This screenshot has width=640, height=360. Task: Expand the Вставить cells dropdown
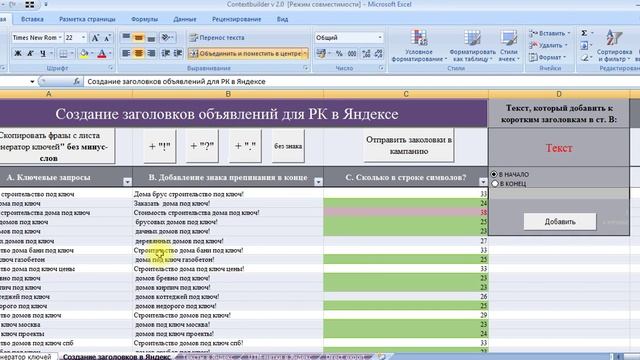[569, 33]
